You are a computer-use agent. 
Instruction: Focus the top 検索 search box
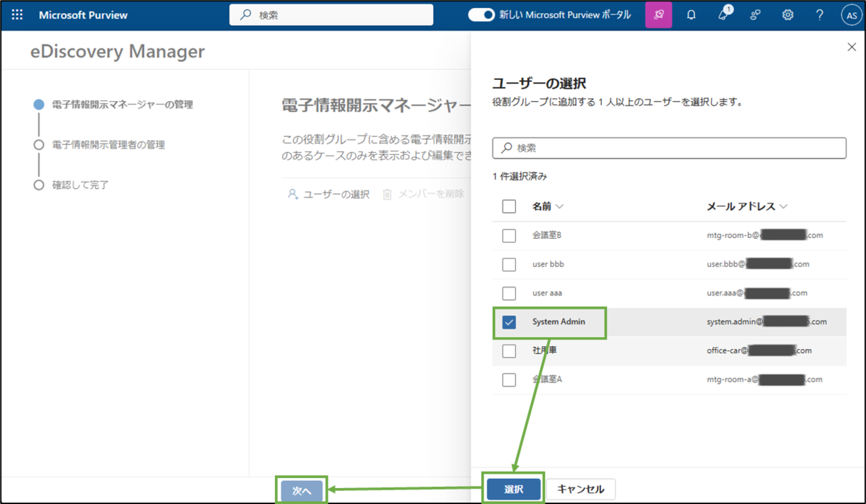[331, 14]
